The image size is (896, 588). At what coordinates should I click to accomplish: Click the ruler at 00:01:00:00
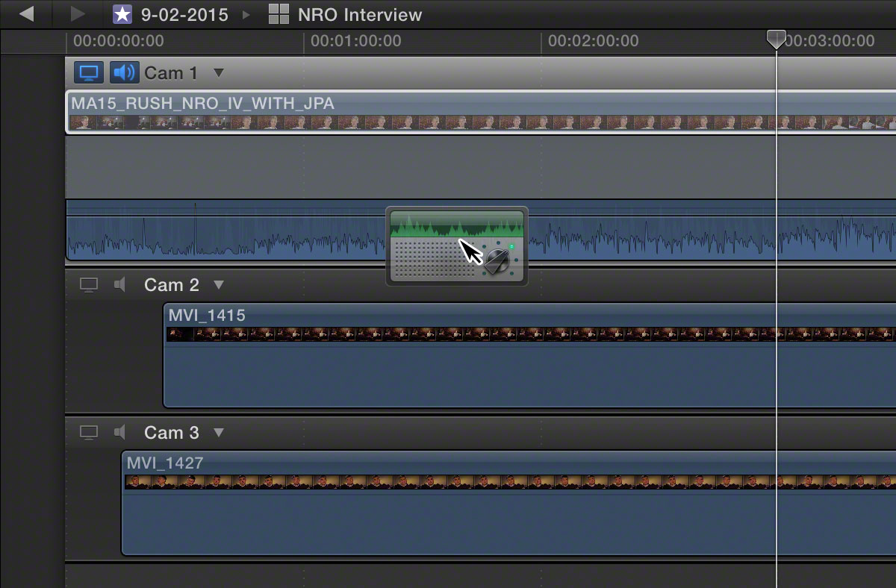coord(356,41)
